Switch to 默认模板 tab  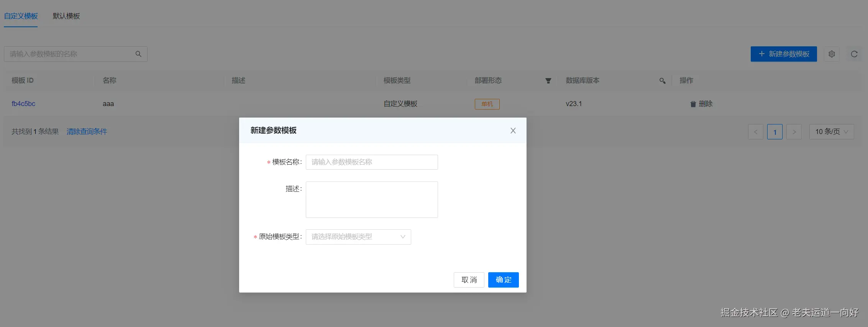[66, 16]
